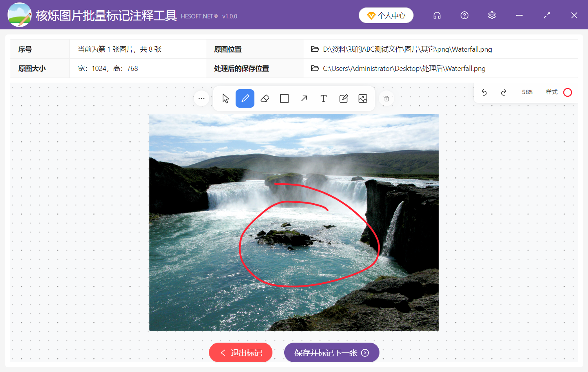The image size is (588, 372).
Task: Click 保存并标记下一张 to save and continue
Action: point(332,352)
